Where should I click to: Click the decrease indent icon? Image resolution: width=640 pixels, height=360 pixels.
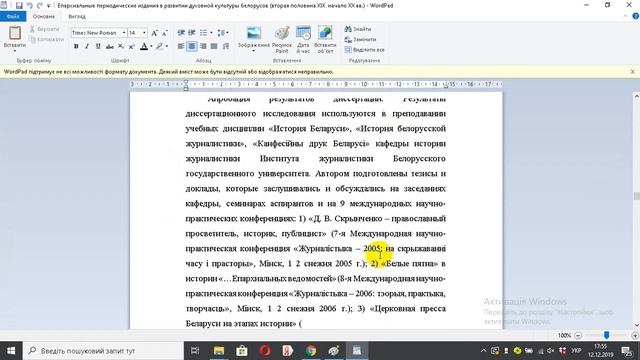(x=181, y=33)
